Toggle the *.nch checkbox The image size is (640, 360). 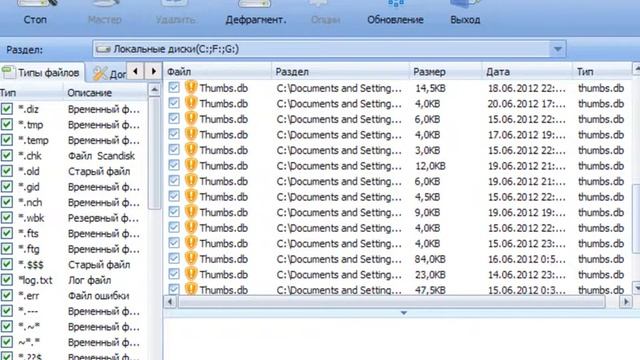click(x=7, y=202)
